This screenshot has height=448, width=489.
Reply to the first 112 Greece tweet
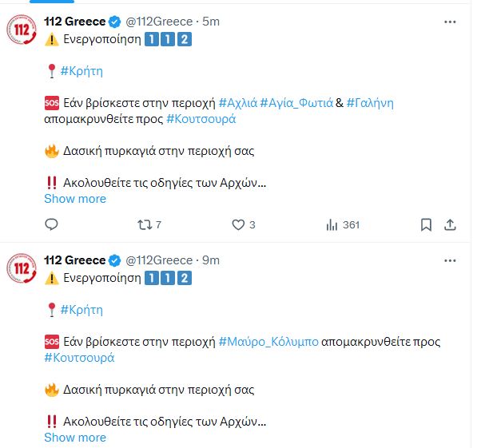click(x=51, y=225)
